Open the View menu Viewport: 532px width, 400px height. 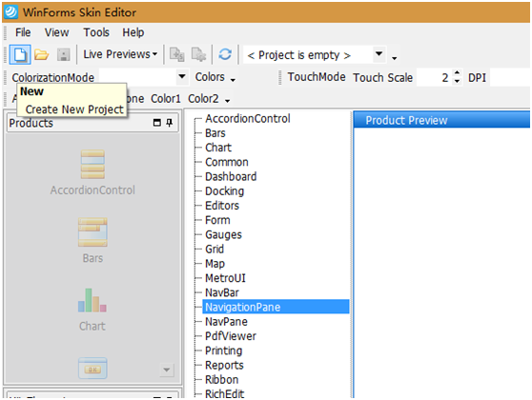(56, 32)
